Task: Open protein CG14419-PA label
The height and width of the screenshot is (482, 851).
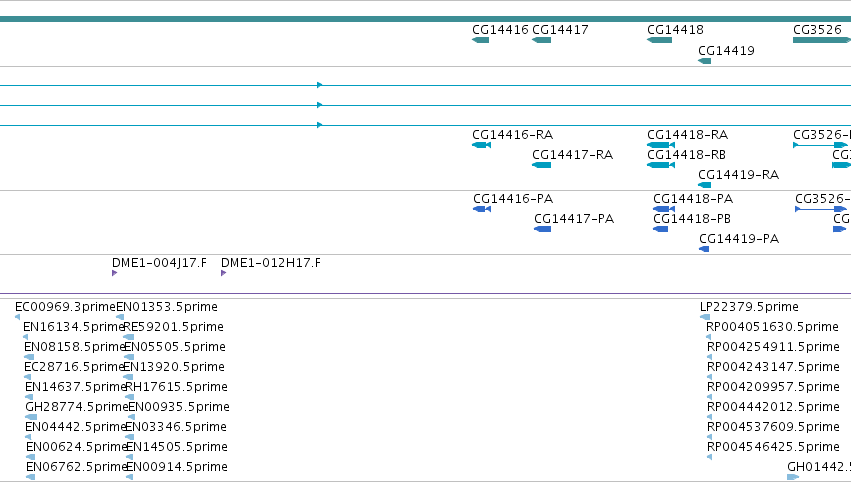Action: click(739, 239)
